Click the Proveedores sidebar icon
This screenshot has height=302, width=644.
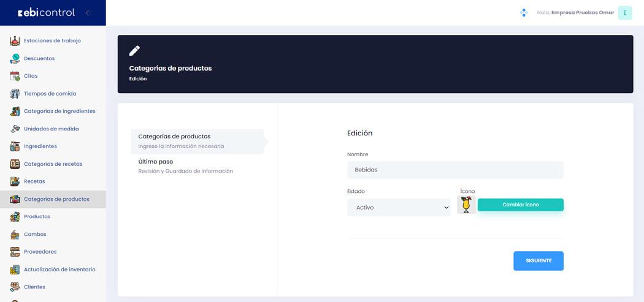[15, 252]
